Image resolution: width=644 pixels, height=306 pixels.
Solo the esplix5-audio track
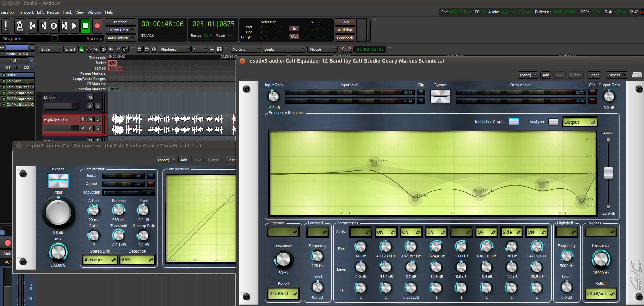[x=98, y=119]
